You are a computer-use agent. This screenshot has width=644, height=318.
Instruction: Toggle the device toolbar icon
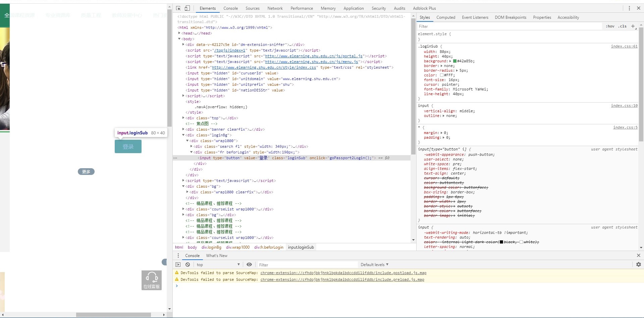click(x=187, y=8)
